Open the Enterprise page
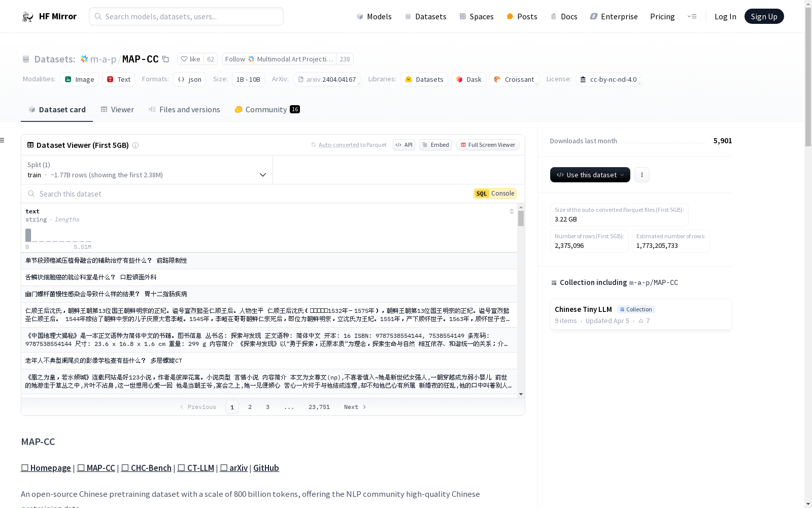The width and height of the screenshot is (812, 508). (614, 16)
